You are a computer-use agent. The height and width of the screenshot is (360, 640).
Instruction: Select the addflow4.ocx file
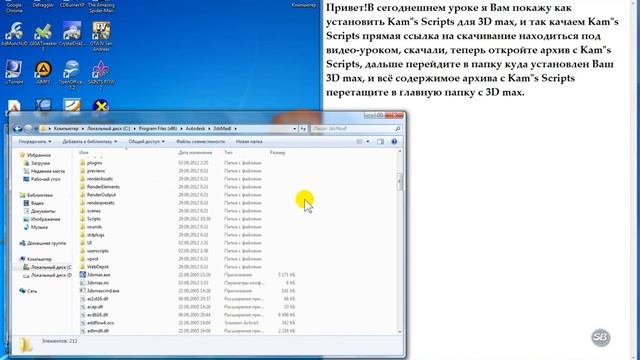(x=100, y=323)
